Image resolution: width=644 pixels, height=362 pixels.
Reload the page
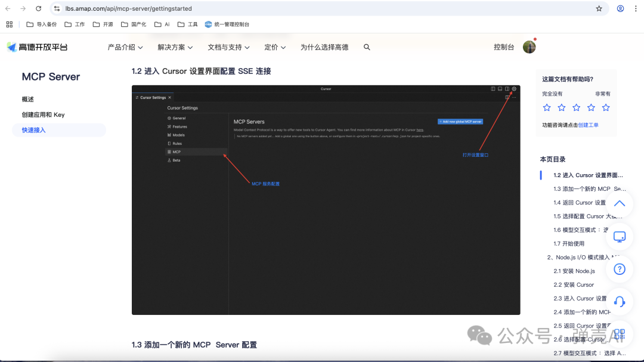tap(38, 8)
